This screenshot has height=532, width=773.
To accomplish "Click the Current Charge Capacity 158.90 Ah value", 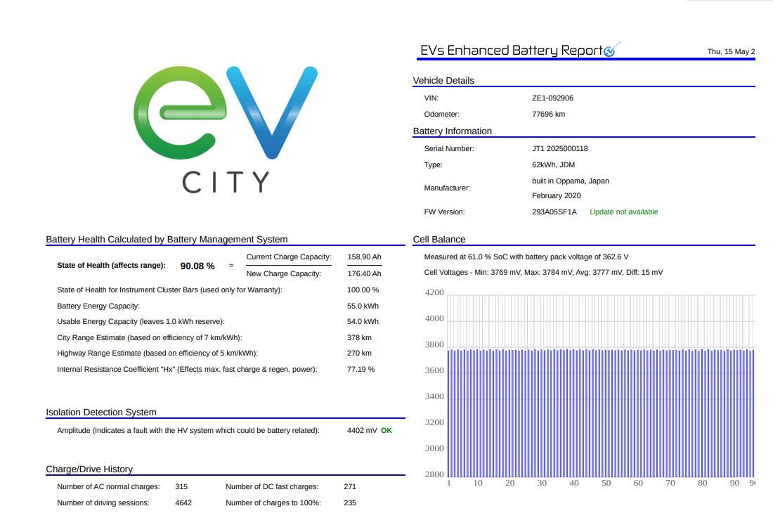I will [364, 257].
